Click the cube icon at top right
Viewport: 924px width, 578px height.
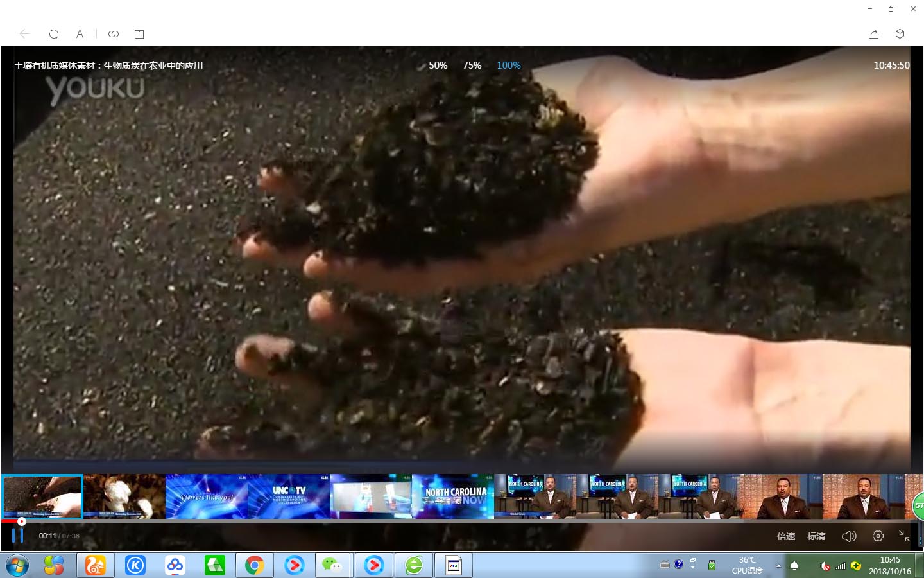coord(900,34)
